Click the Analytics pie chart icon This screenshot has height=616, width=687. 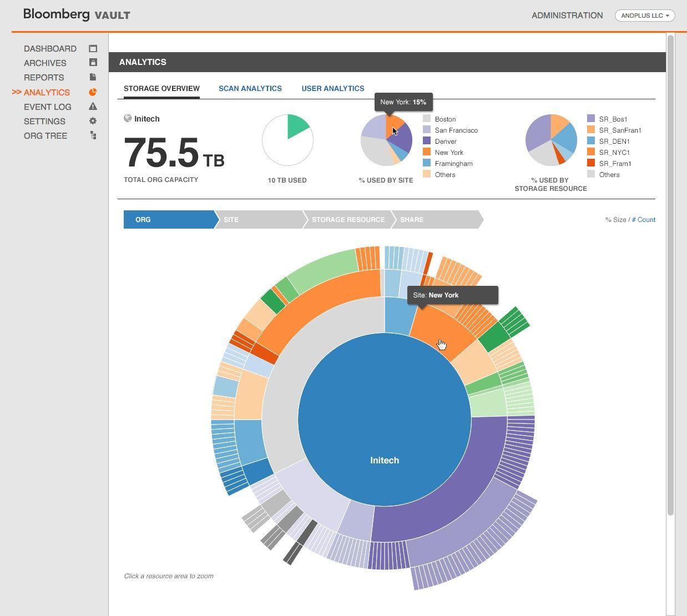[93, 92]
